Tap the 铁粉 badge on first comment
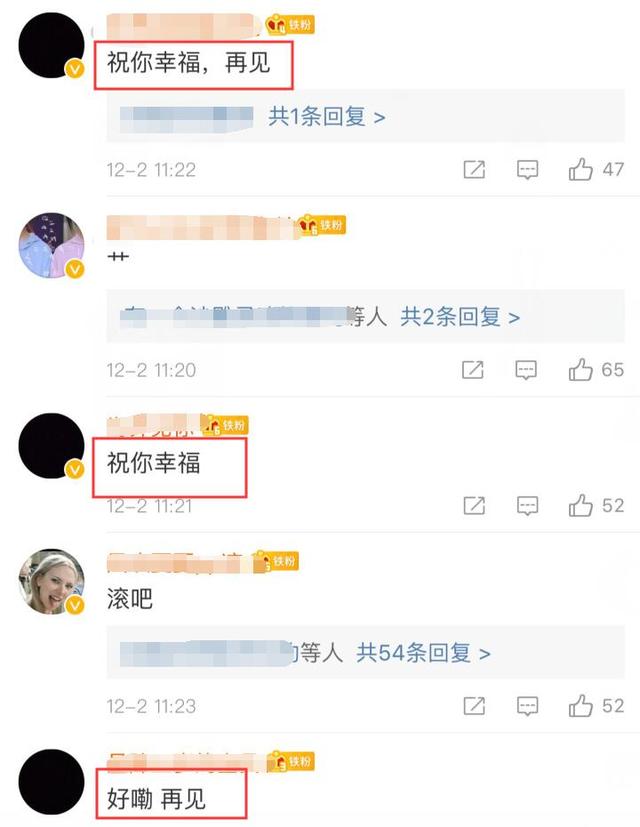This screenshot has width=640, height=827. click(x=290, y=24)
